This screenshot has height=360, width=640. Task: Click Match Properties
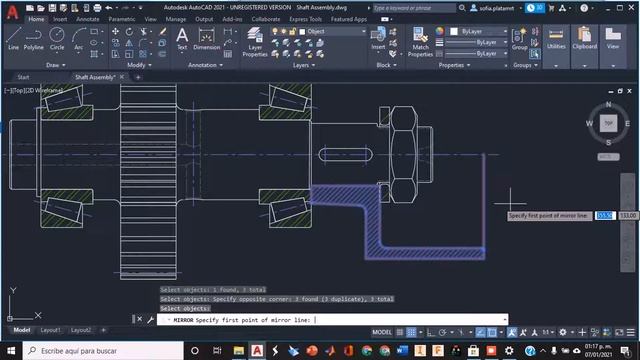420,42
